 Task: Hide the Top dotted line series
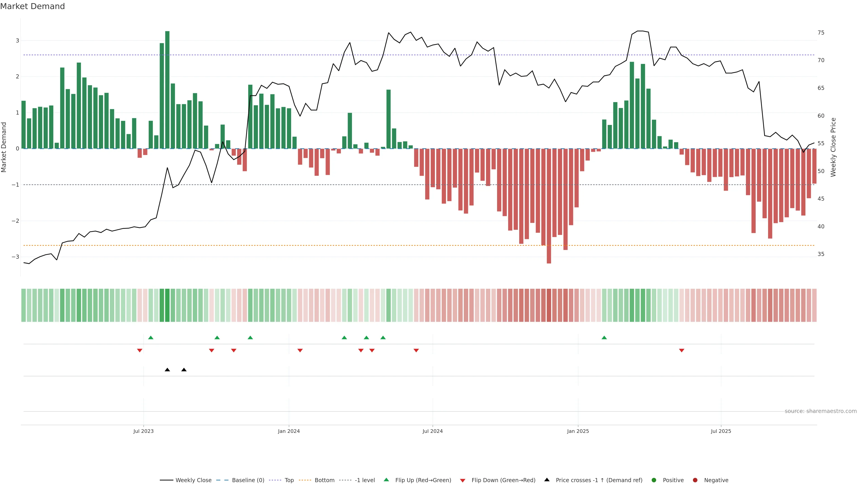point(289,480)
